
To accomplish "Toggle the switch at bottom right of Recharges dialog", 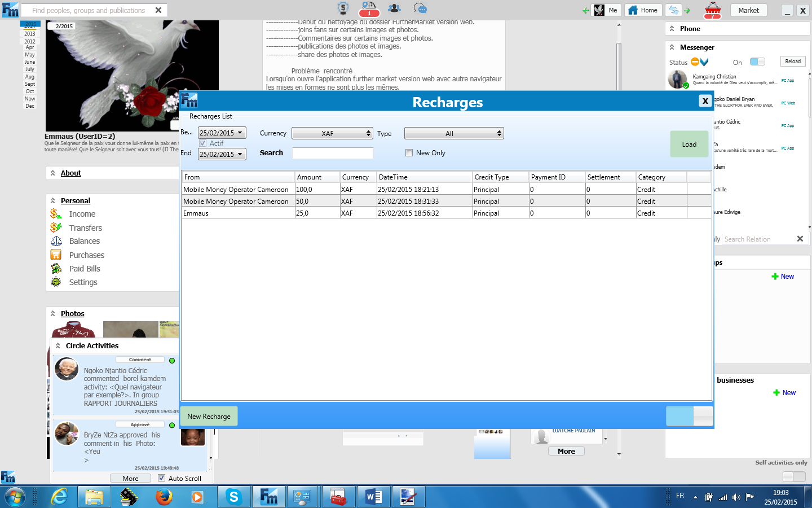I will click(x=689, y=416).
